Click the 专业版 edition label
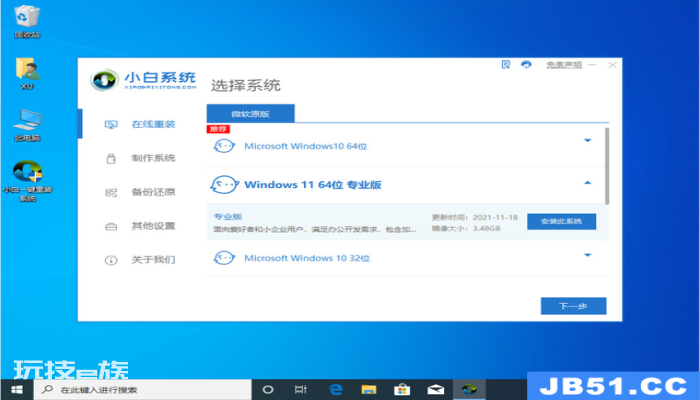The height and width of the screenshot is (400, 700). (228, 217)
